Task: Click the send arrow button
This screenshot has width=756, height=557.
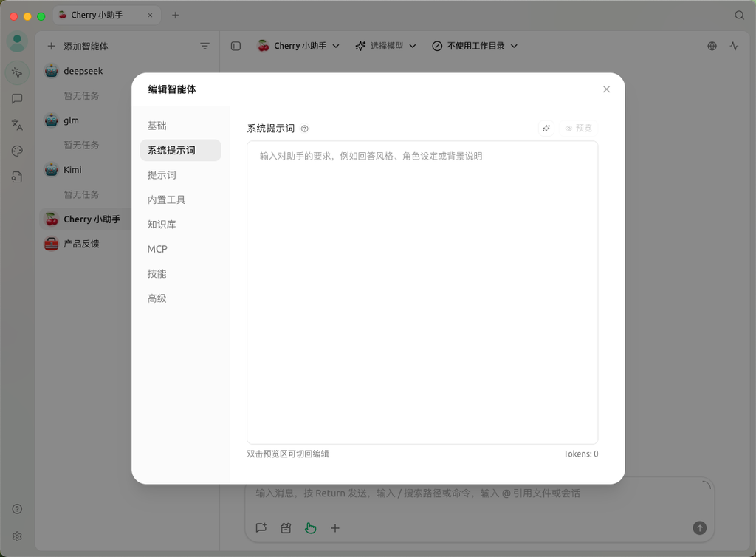Action: pyautogui.click(x=700, y=528)
